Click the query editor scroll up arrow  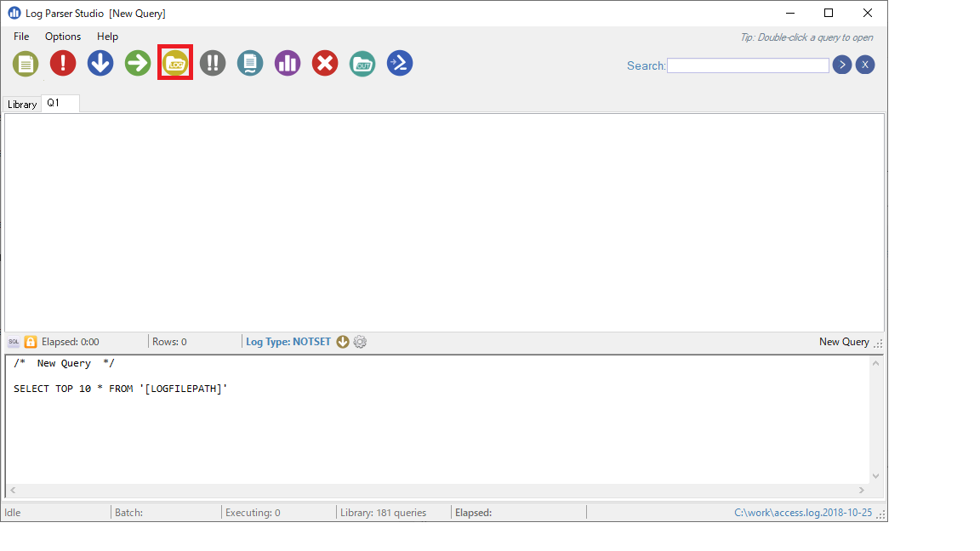coord(875,364)
